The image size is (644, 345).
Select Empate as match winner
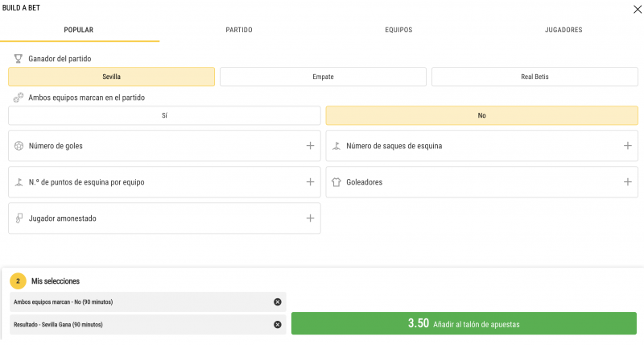click(323, 77)
